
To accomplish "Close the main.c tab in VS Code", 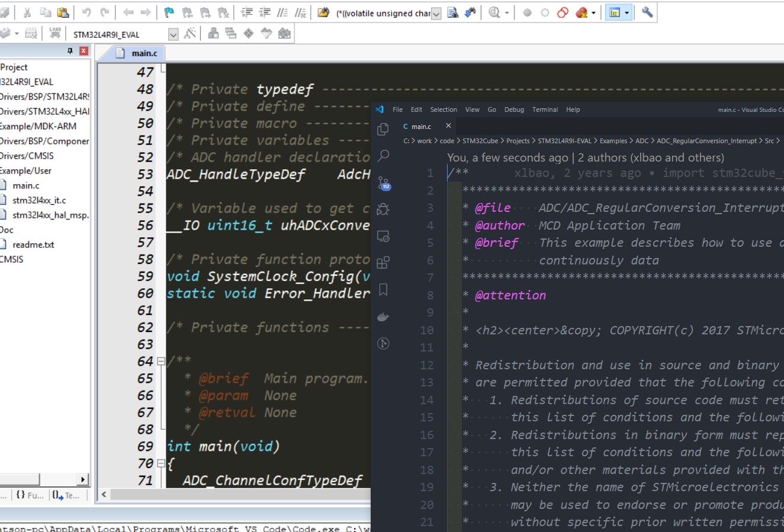I will point(448,126).
